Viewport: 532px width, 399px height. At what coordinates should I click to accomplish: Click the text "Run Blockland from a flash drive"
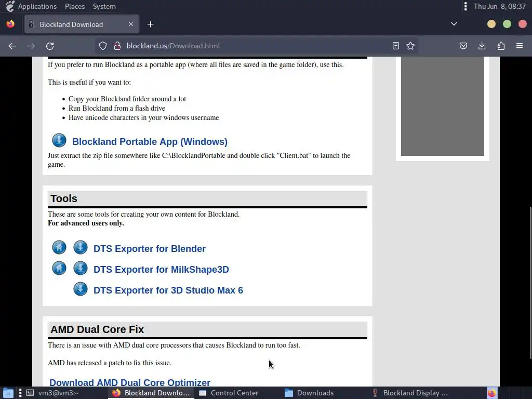(x=117, y=108)
